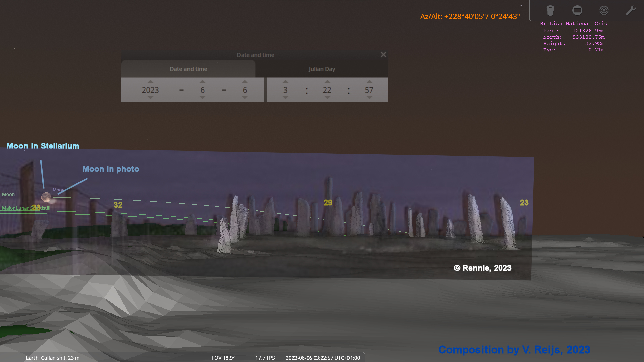Open the Oculars plugin settings wrench icon
Screen dimensions: 644x362
[631, 10]
